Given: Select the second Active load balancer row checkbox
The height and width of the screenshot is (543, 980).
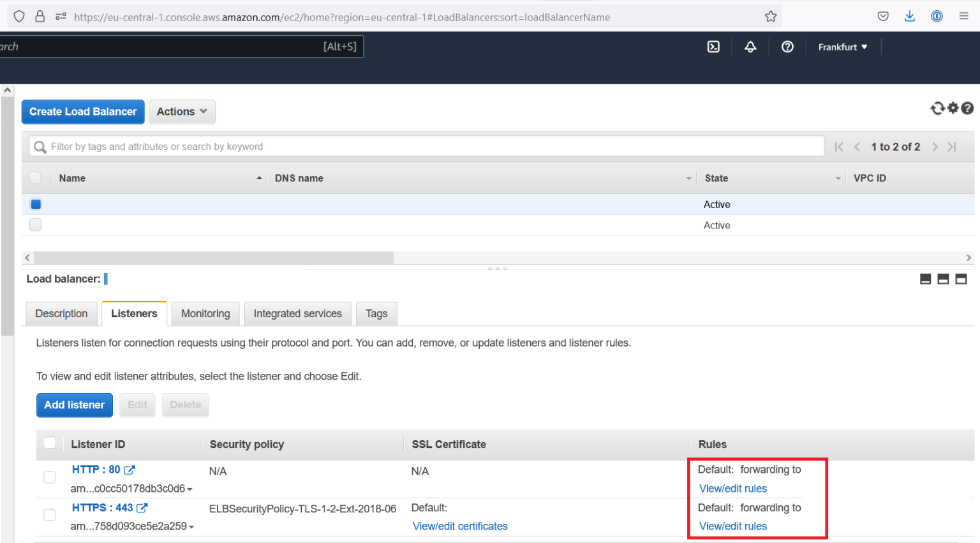Looking at the screenshot, I should (x=35, y=225).
